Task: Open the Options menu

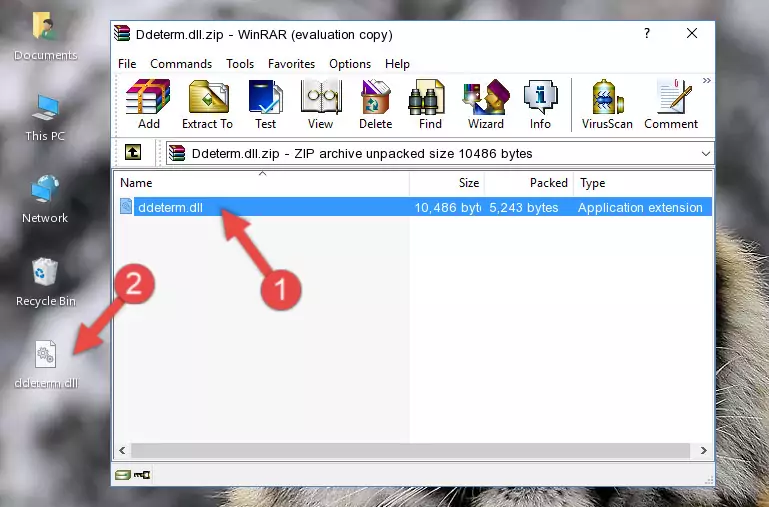Action: (350, 64)
